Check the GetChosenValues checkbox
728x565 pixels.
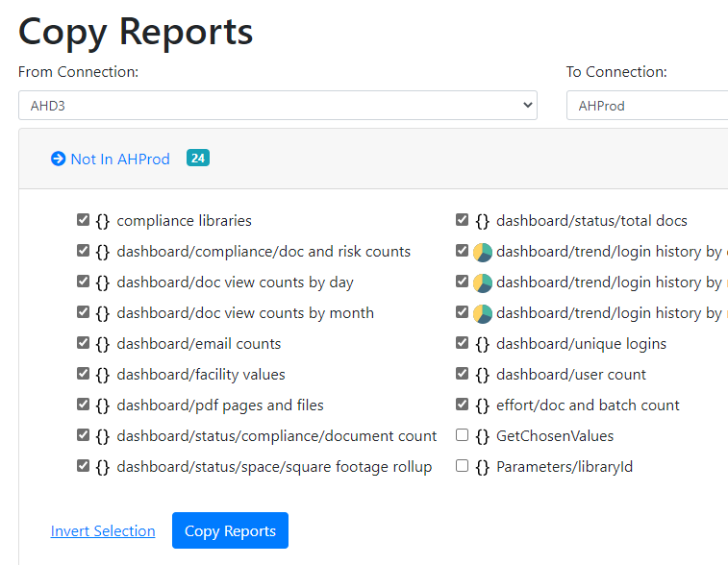pos(463,435)
